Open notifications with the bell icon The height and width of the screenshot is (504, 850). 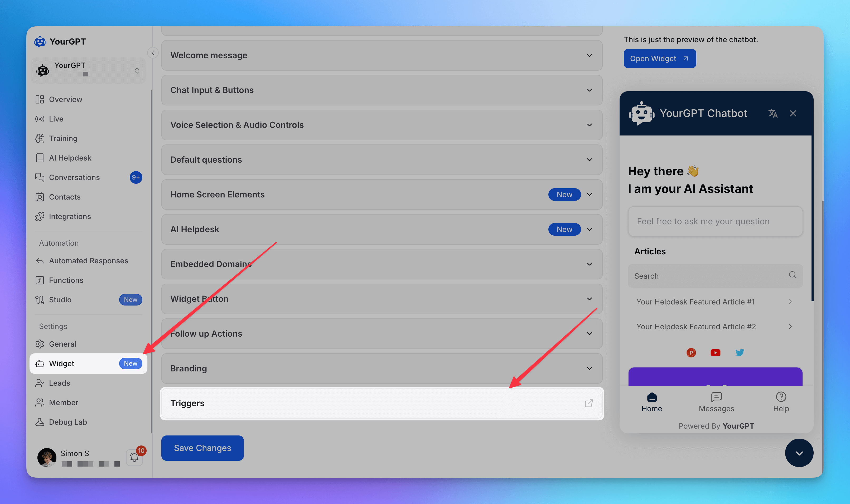(134, 457)
